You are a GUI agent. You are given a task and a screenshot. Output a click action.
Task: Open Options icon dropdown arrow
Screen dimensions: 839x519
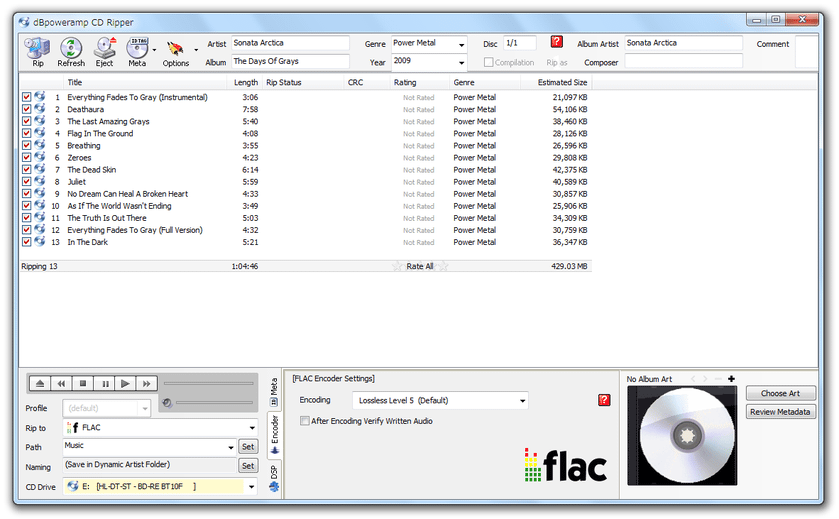(196, 50)
